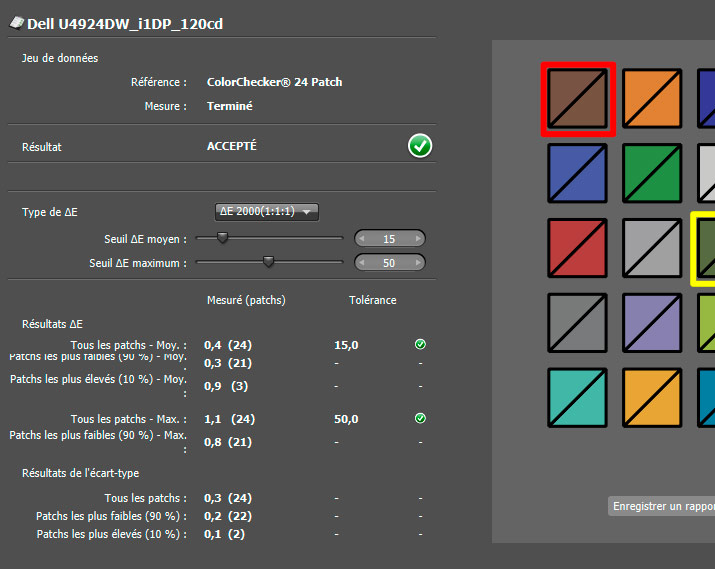Viewport: 715px width, 569px height.
Task: Select the light gray patch in third row
Action: pos(652,248)
